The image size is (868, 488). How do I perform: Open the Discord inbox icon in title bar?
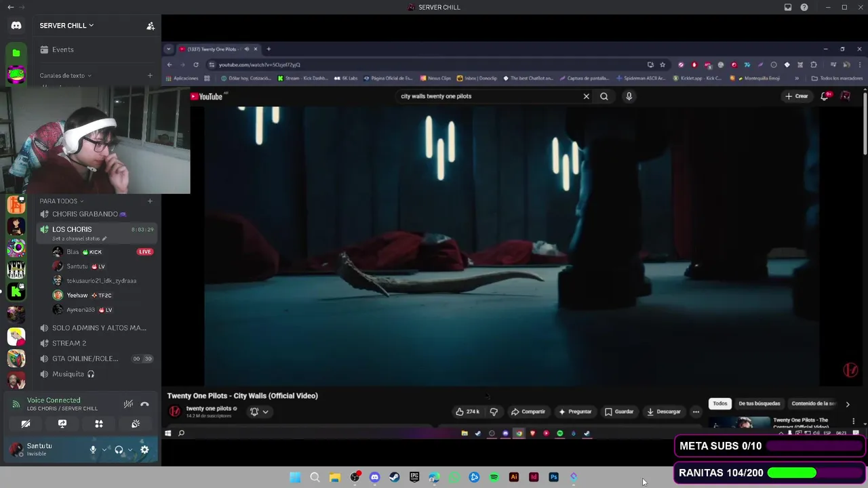click(788, 7)
